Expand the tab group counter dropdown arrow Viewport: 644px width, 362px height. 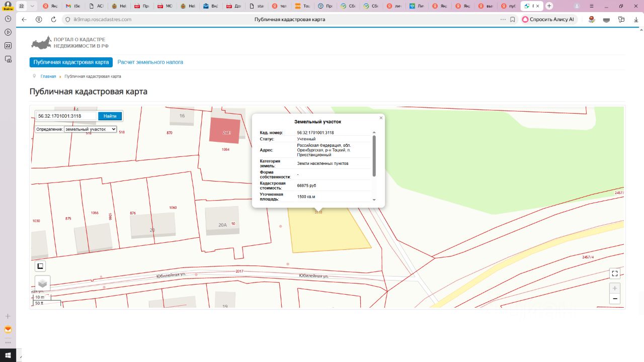[x=32, y=6]
